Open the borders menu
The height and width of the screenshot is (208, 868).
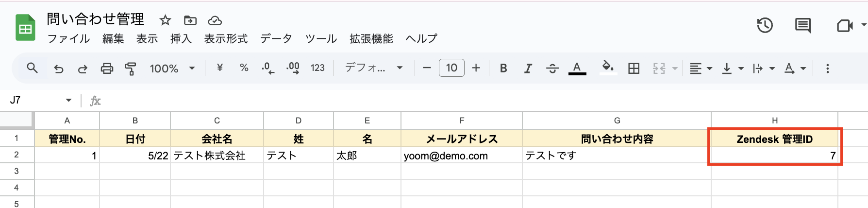[x=634, y=69]
